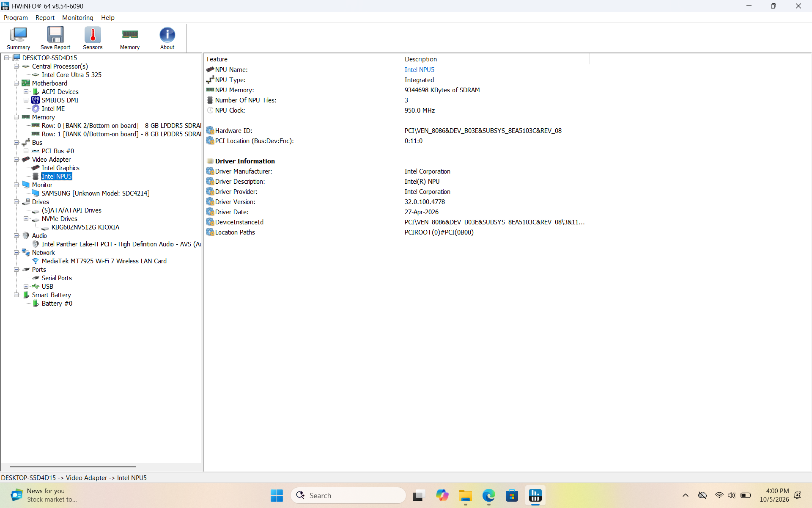Click the battery tray icon
Viewport: 812px width, 508px height.
tap(746, 495)
